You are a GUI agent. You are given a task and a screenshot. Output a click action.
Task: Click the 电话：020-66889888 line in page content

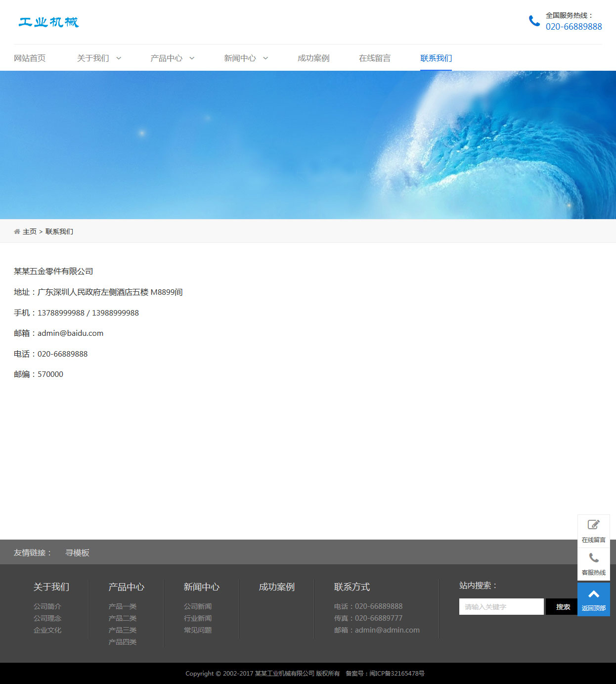pos(50,354)
